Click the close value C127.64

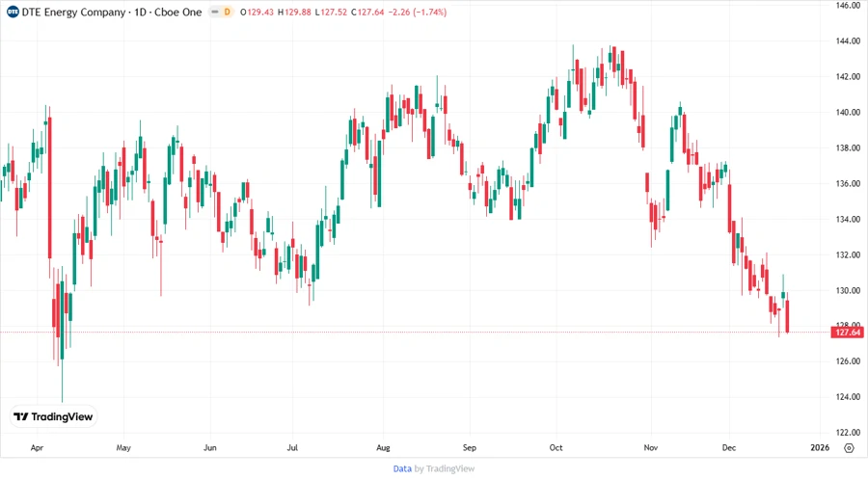[x=367, y=13]
